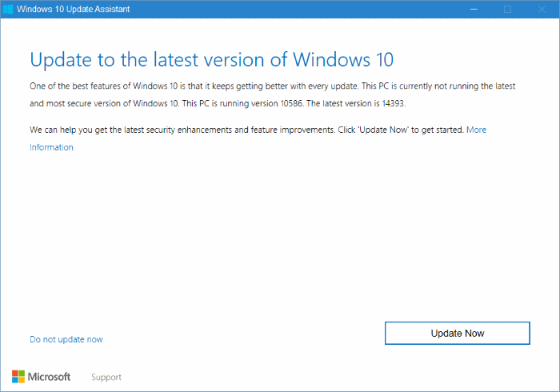Open the More Information link
The width and height of the screenshot is (560, 392).
476,129
